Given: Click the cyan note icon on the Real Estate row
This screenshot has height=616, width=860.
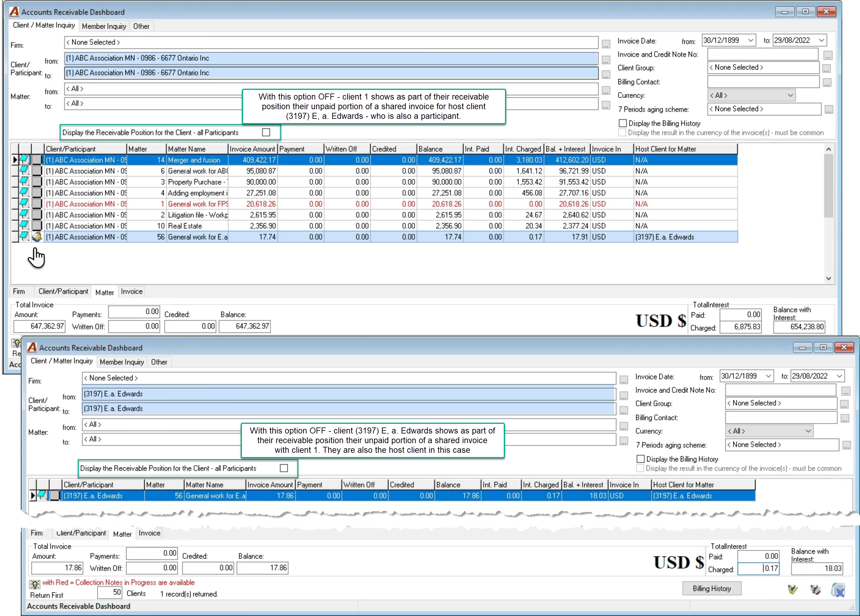Looking at the screenshot, I should coord(24,226).
